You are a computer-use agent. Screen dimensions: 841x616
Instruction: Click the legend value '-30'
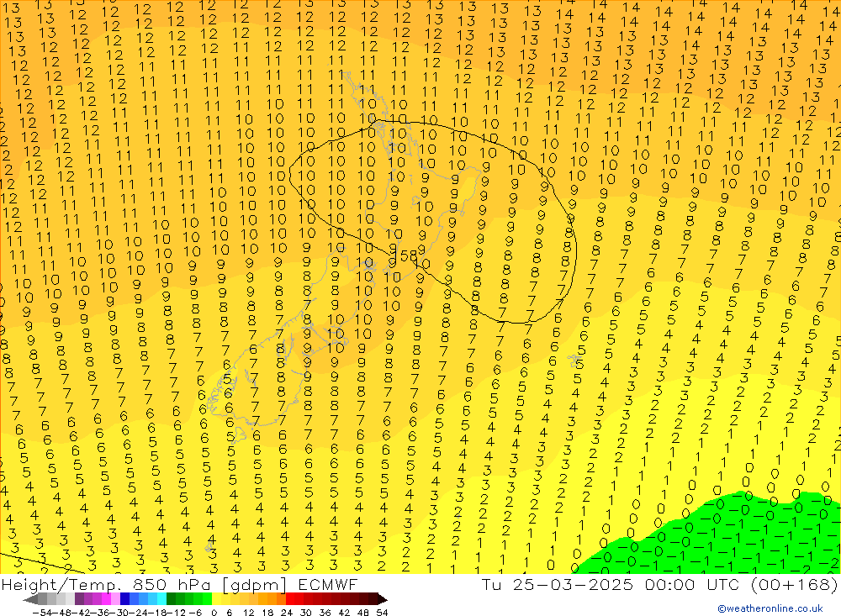[x=119, y=613]
